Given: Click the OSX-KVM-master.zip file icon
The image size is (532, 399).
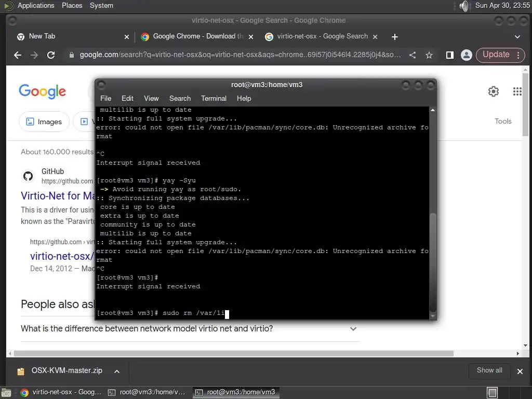Looking at the screenshot, I should tap(21, 371).
